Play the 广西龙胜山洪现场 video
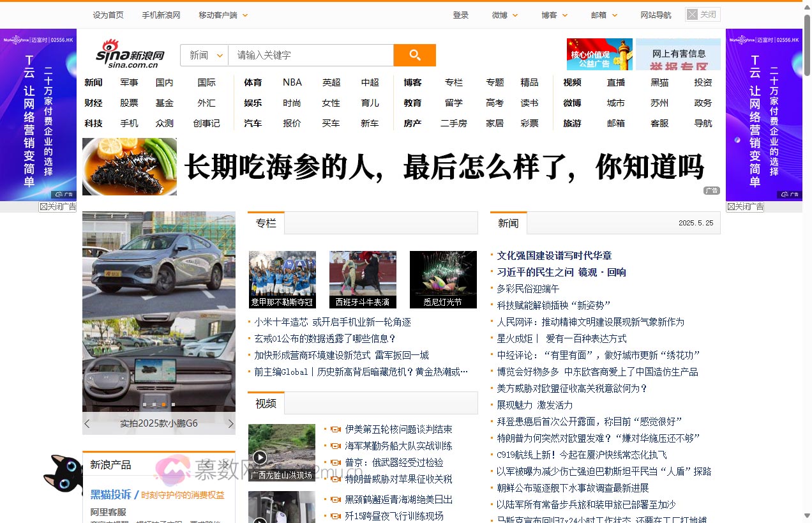 [259, 457]
